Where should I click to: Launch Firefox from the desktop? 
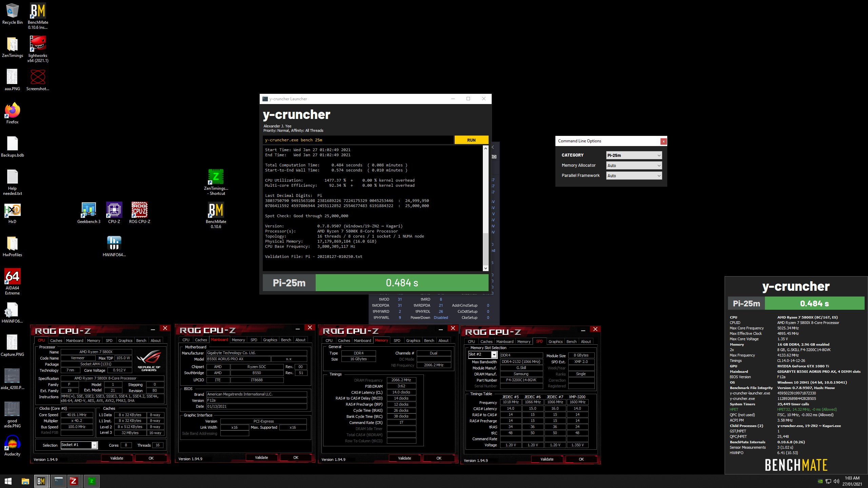pos(12,114)
